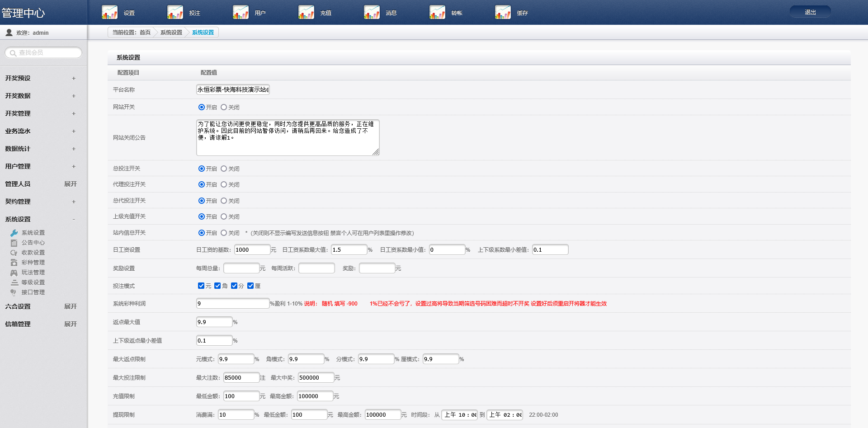This screenshot has height=428, width=868.
Task: Expand the 开奖预设 sidebar section
Action: (74, 78)
